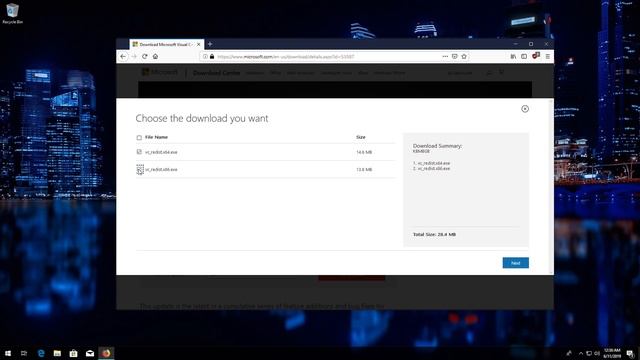Toggle the select-all File Name checkbox
This screenshot has width=640, height=360.
(x=139, y=138)
